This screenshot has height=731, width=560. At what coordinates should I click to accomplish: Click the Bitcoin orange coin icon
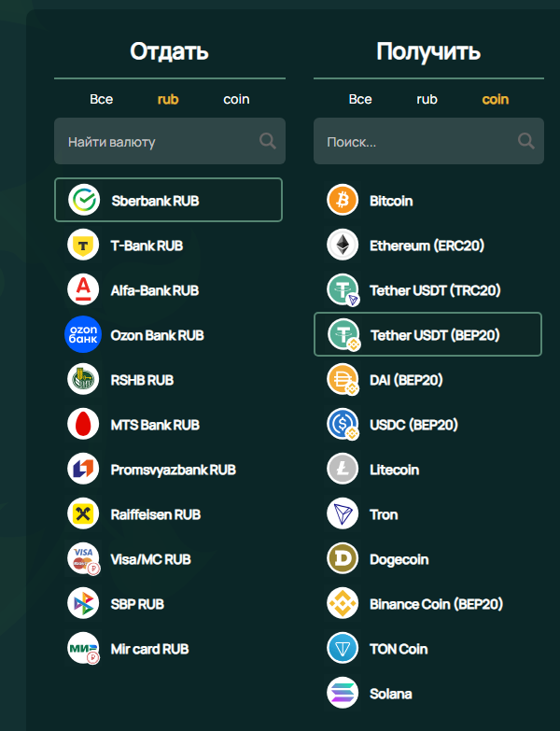343,201
